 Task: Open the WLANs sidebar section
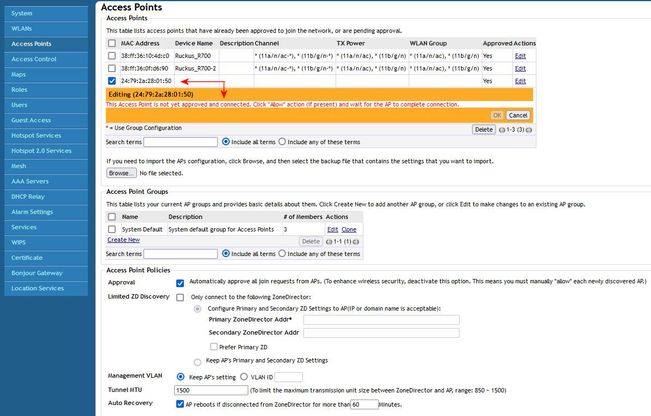tap(21, 28)
